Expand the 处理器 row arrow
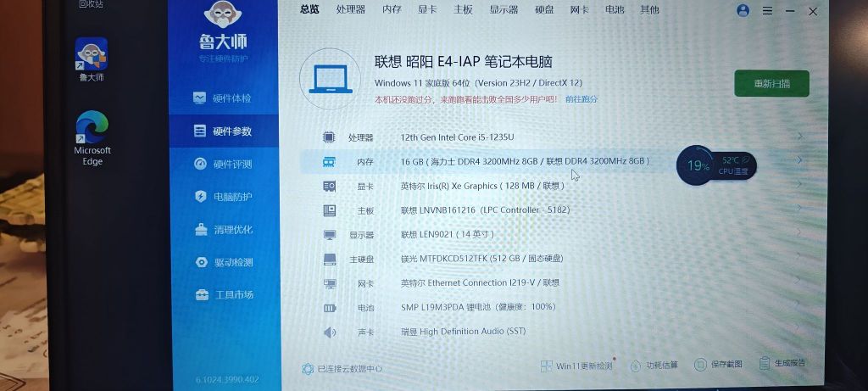This screenshot has width=868, height=391. click(800, 137)
